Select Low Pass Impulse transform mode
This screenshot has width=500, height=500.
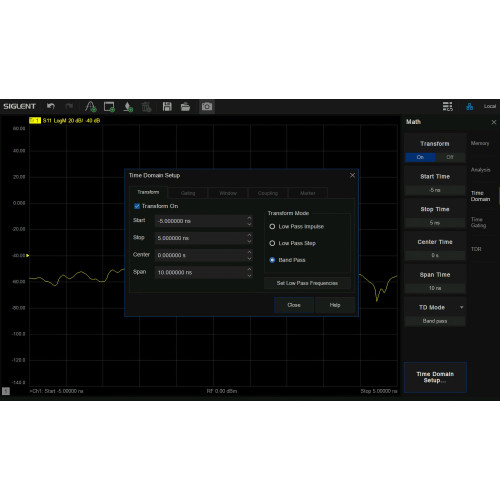(x=272, y=227)
